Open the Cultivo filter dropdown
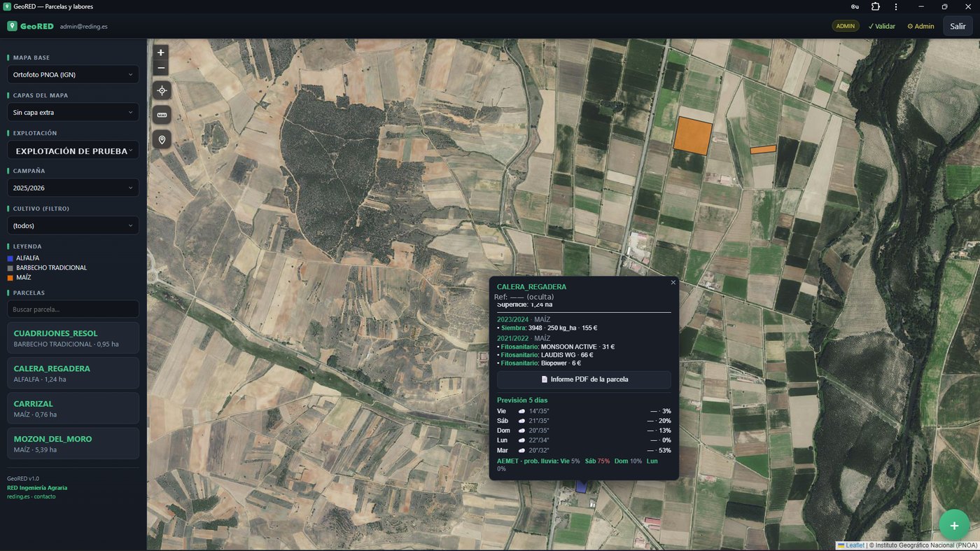Viewport: 980px width, 551px height. point(73,225)
